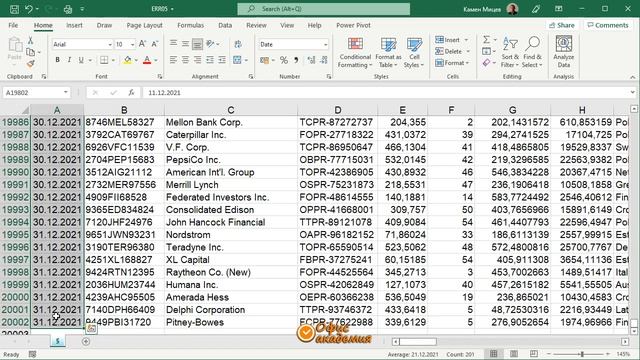Open Cell Styles gallery
The image size is (640, 360).
coord(414,53)
